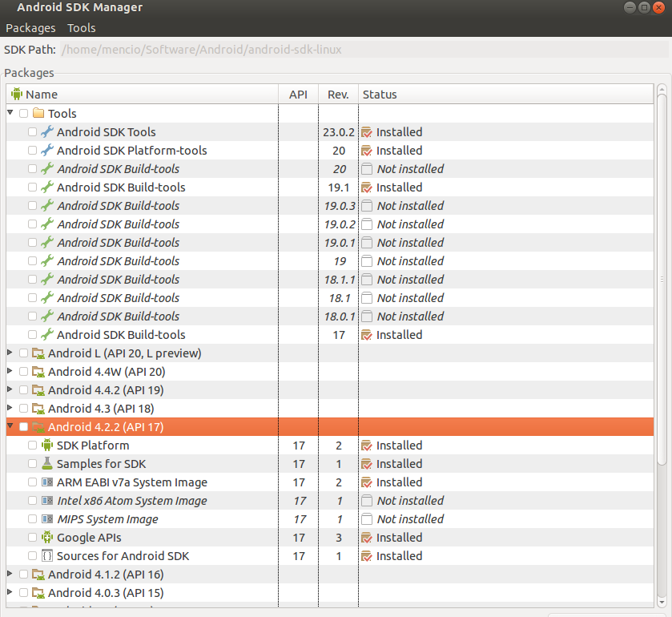This screenshot has height=617, width=672.
Task: Click the braces icon of Sources for Android SDK
Action: coord(46,555)
